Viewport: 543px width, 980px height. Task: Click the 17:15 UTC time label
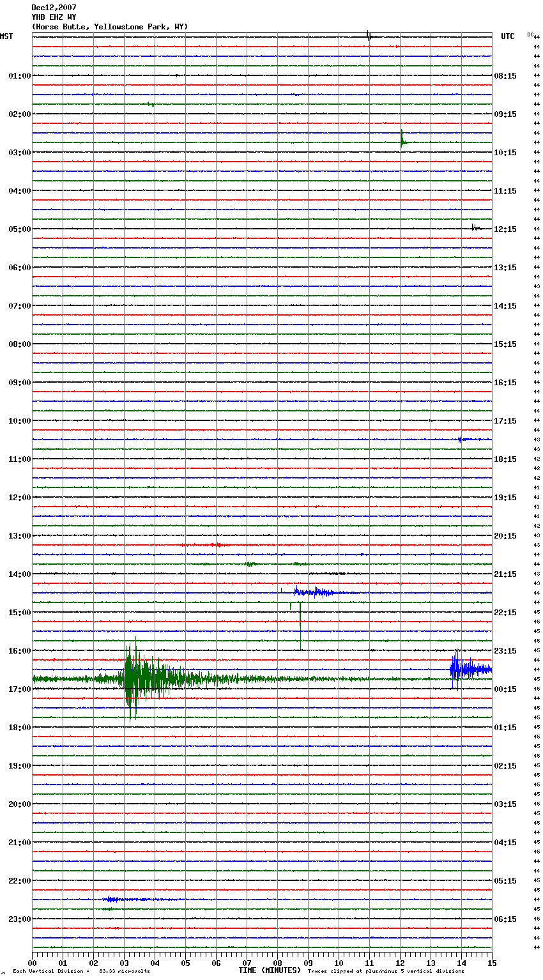coord(505,421)
